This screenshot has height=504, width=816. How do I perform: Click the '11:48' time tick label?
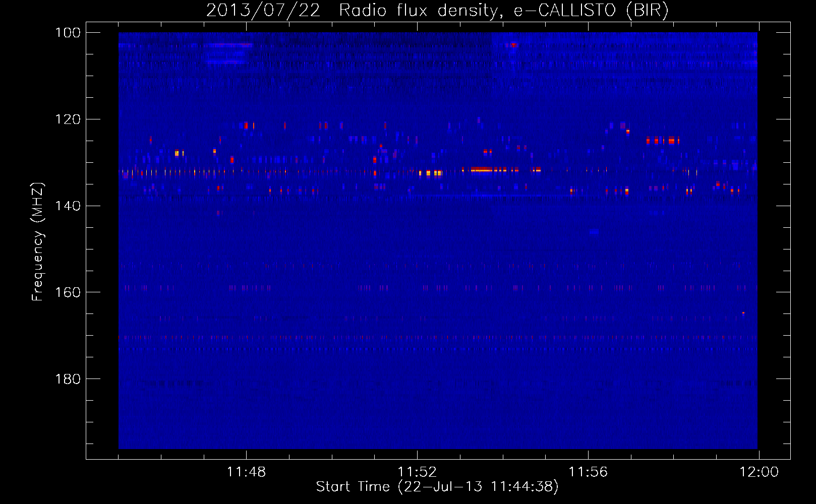[246, 472]
